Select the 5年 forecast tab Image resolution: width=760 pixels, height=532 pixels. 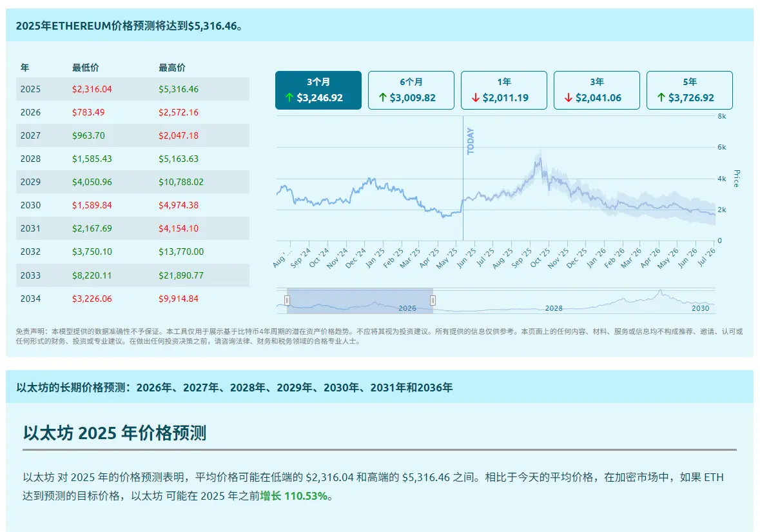pyautogui.click(x=689, y=90)
